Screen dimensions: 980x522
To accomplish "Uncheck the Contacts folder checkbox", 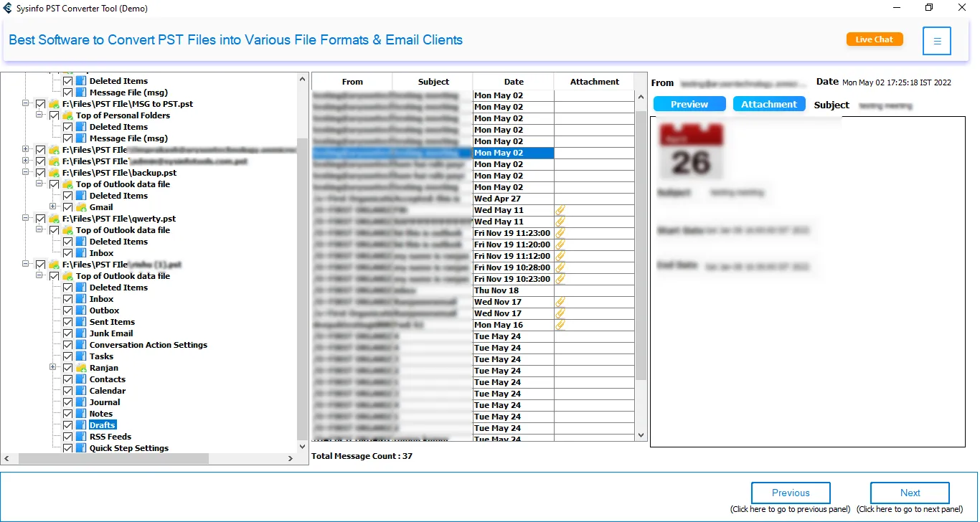I will tap(67, 379).
